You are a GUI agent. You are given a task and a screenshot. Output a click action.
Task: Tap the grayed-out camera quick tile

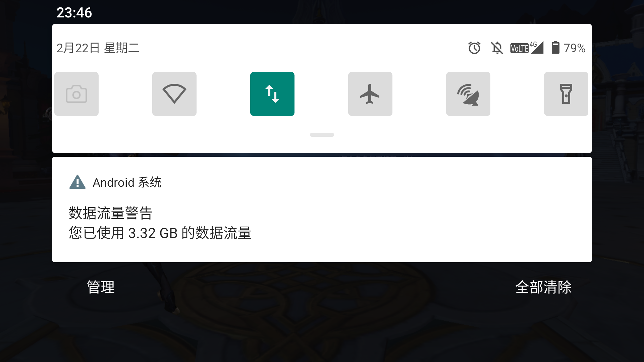76,94
